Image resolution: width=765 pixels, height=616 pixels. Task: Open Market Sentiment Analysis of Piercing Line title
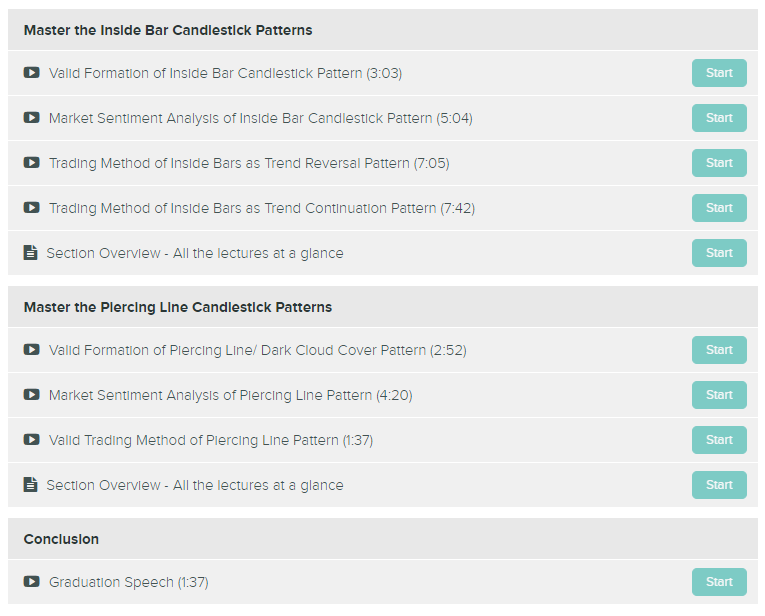coord(231,395)
